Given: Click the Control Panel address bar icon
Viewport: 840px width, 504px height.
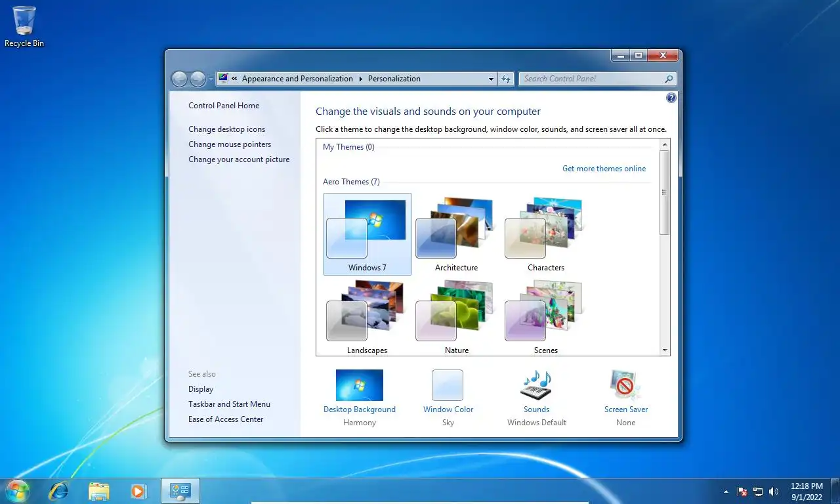Looking at the screenshot, I should pos(223,78).
